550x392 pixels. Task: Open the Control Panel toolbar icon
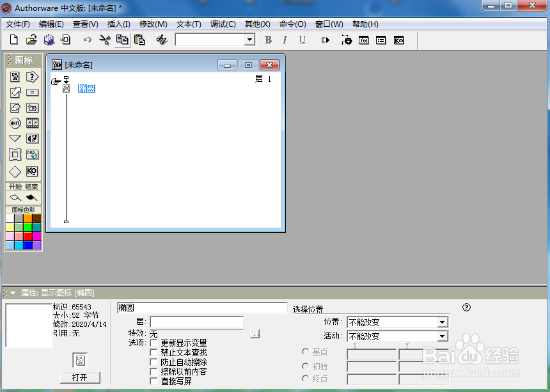[x=346, y=40]
